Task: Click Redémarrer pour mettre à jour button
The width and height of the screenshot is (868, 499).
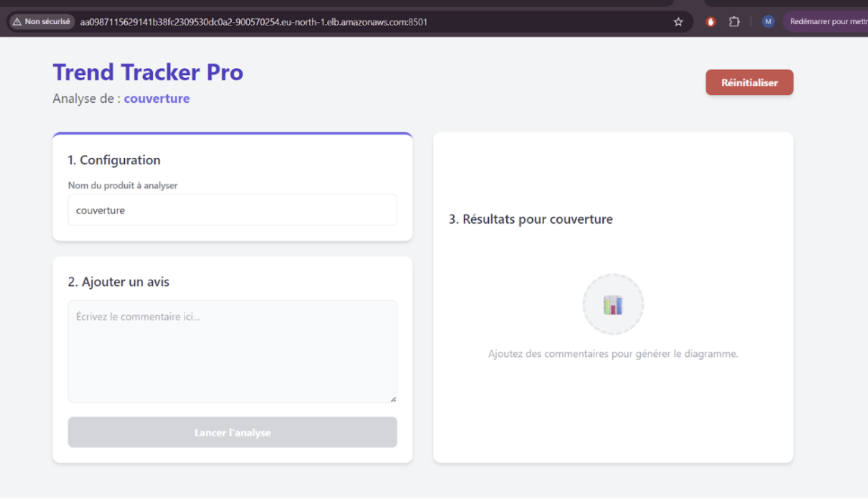Action: (827, 22)
